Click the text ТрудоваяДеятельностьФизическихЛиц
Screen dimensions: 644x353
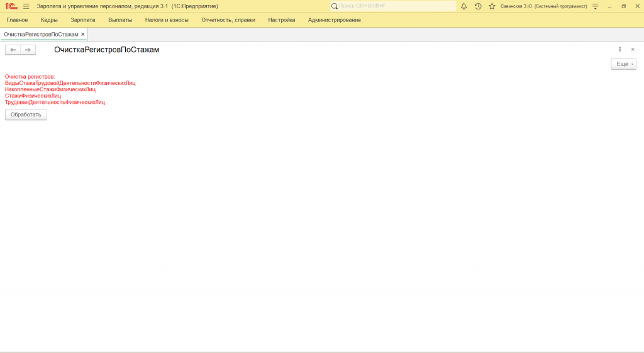pos(55,103)
